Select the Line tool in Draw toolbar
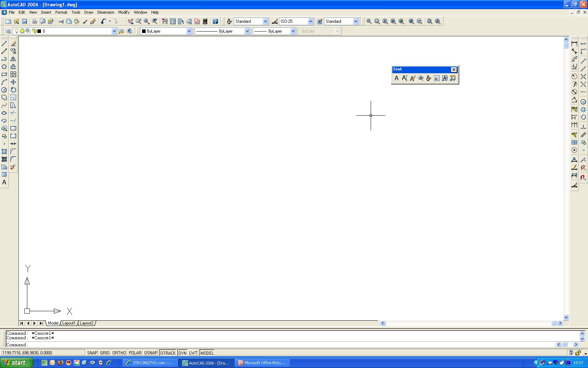 point(4,43)
